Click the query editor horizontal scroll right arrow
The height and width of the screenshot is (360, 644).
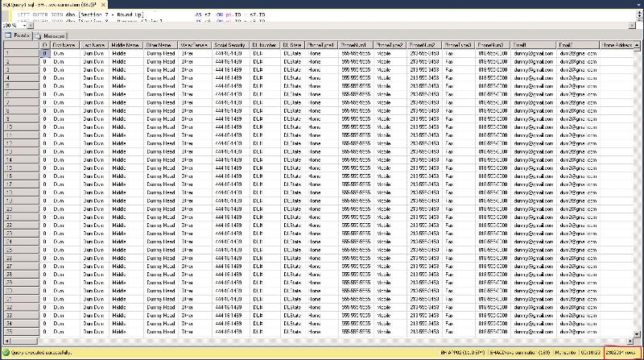pos(632,26)
